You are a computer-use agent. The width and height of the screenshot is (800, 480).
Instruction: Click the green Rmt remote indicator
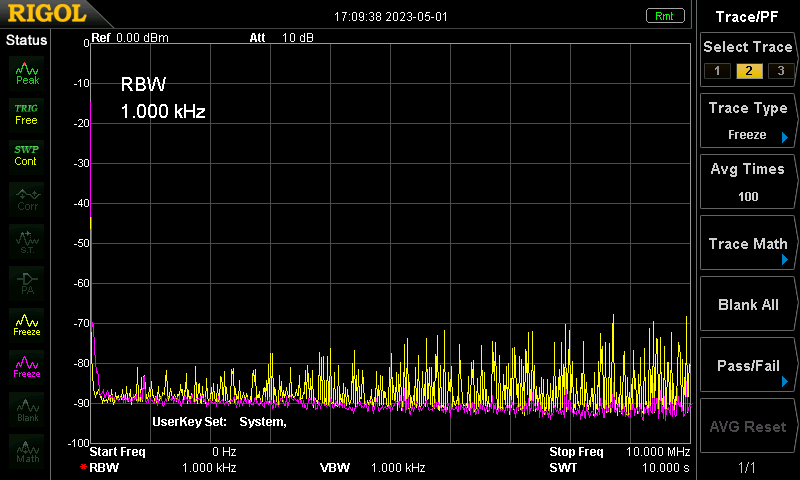(x=665, y=16)
